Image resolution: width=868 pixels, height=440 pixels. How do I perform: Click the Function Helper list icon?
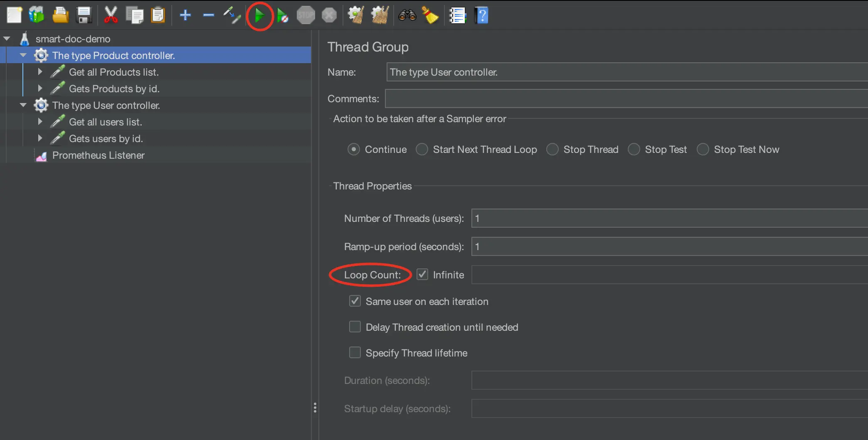point(457,16)
